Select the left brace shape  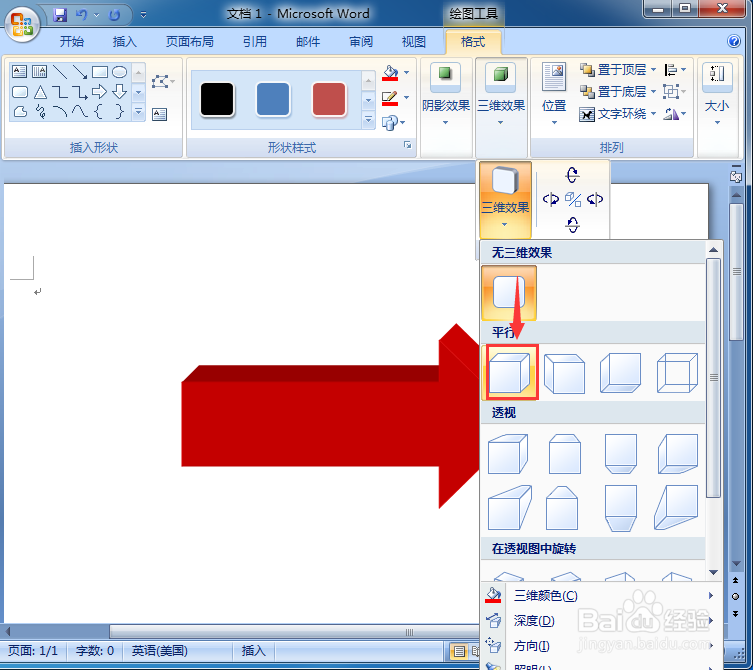tap(98, 111)
